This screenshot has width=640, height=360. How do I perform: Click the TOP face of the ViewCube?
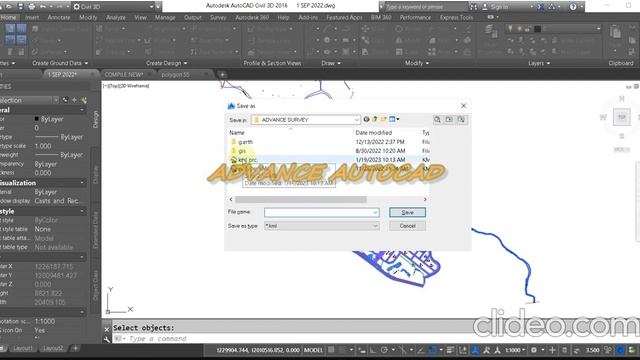621,117
